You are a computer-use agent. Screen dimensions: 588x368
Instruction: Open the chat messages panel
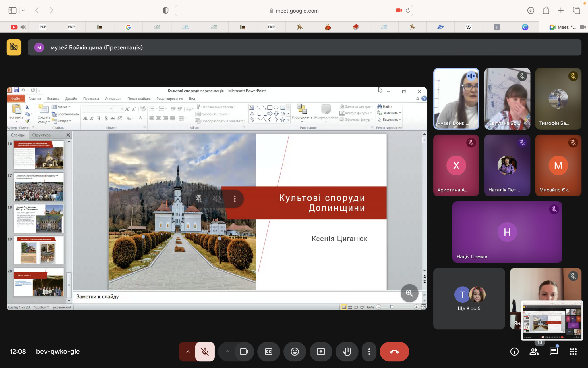[553, 351]
